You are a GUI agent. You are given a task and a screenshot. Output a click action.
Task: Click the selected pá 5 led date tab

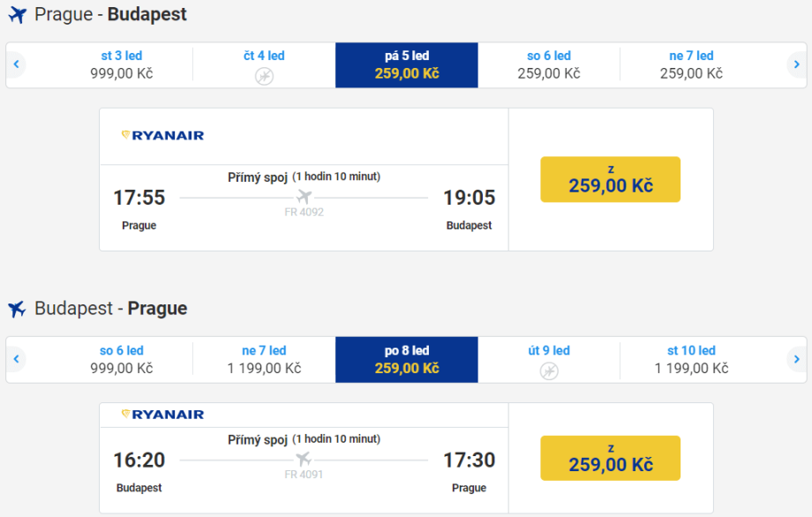407,64
